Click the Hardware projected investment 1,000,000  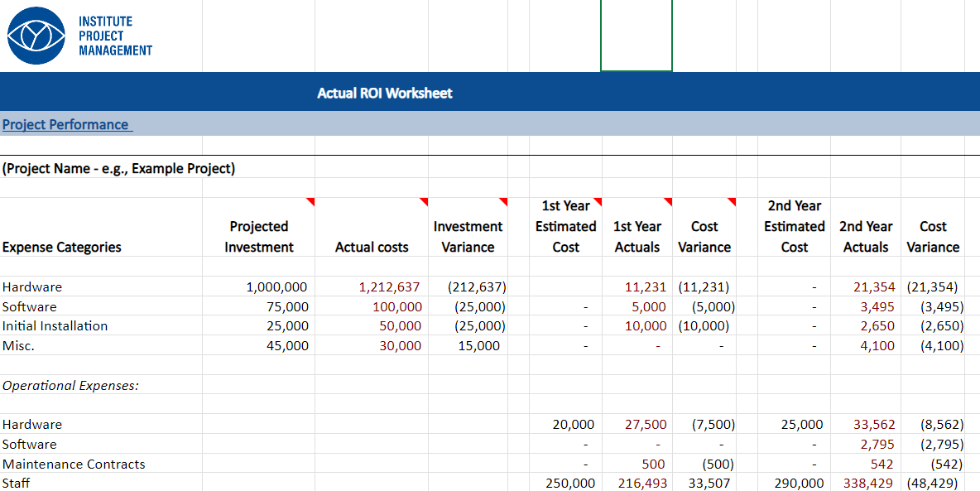pos(276,287)
